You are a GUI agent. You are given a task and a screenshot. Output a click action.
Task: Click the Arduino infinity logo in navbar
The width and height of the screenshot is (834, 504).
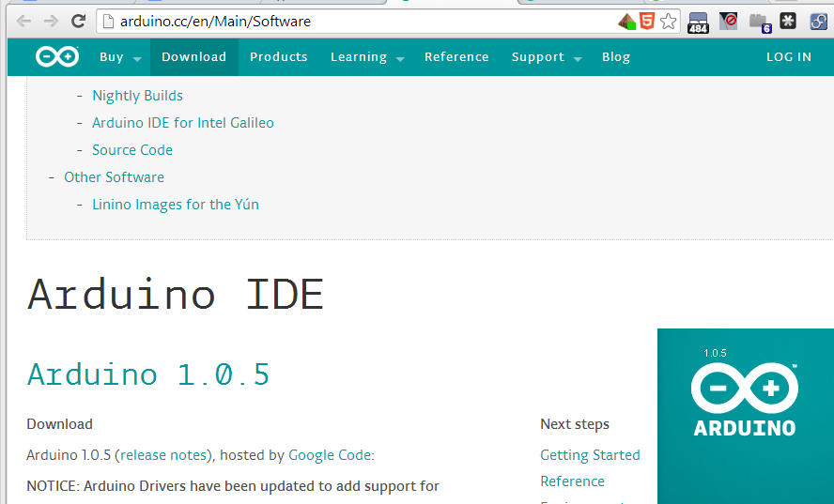57,57
